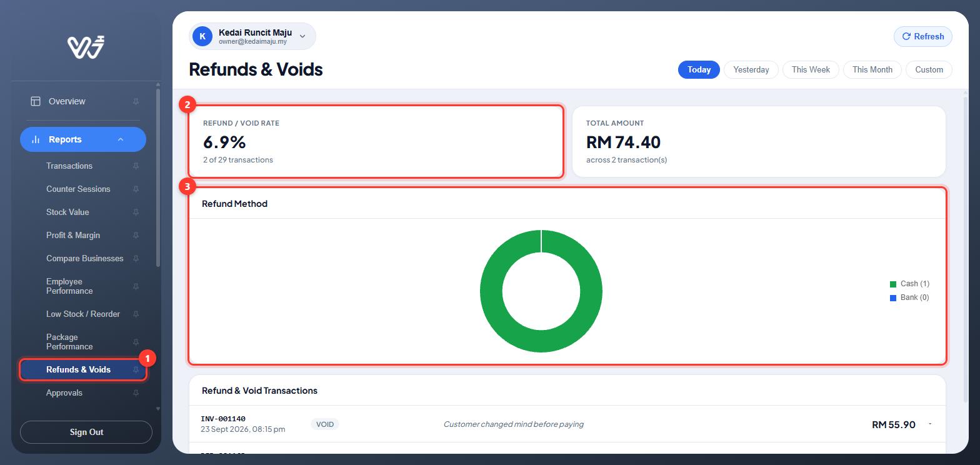Switch to the Yesterday filter
Viewport: 980px width, 465px height.
click(751, 69)
